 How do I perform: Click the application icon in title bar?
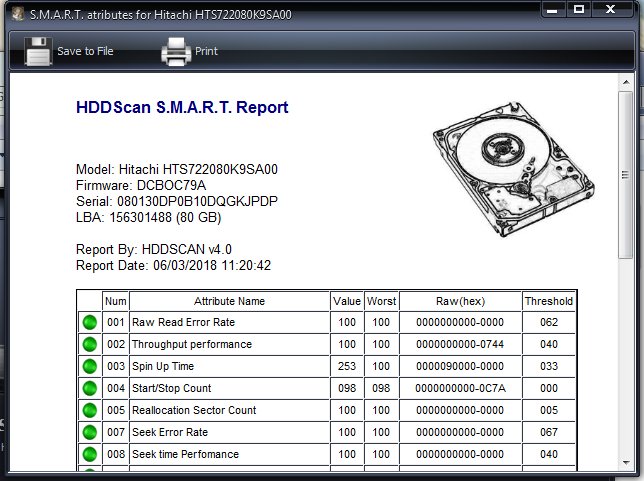tap(18, 14)
